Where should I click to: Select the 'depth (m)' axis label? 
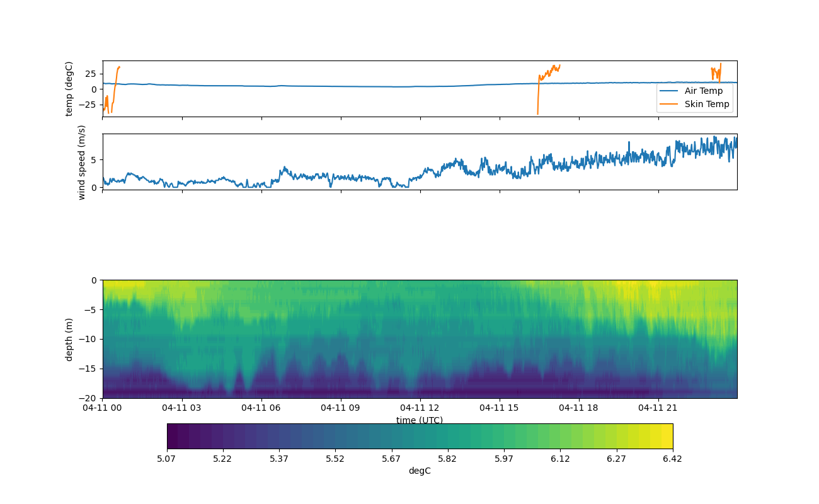[69, 339]
